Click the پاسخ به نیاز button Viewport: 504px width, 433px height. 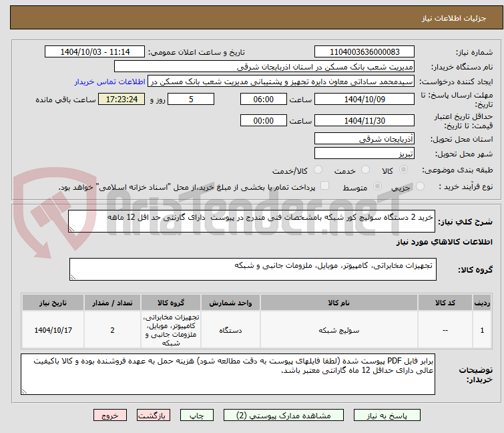pyautogui.click(x=387, y=415)
